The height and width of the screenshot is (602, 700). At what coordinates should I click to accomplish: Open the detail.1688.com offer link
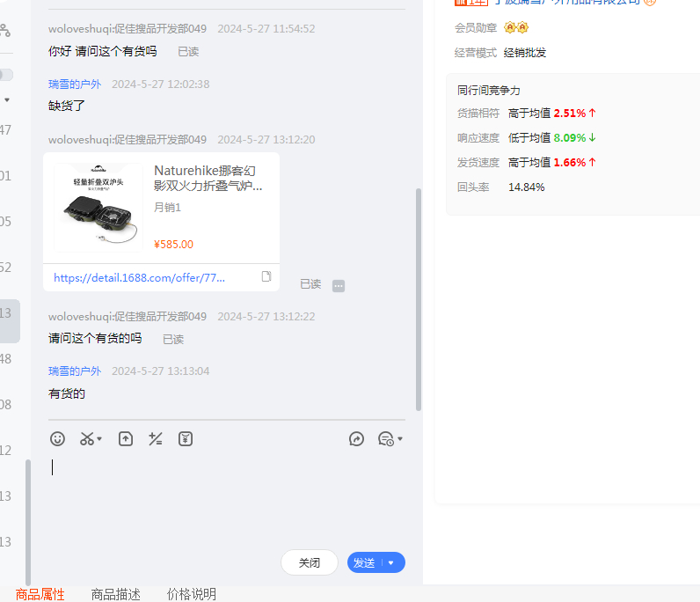pos(139,277)
